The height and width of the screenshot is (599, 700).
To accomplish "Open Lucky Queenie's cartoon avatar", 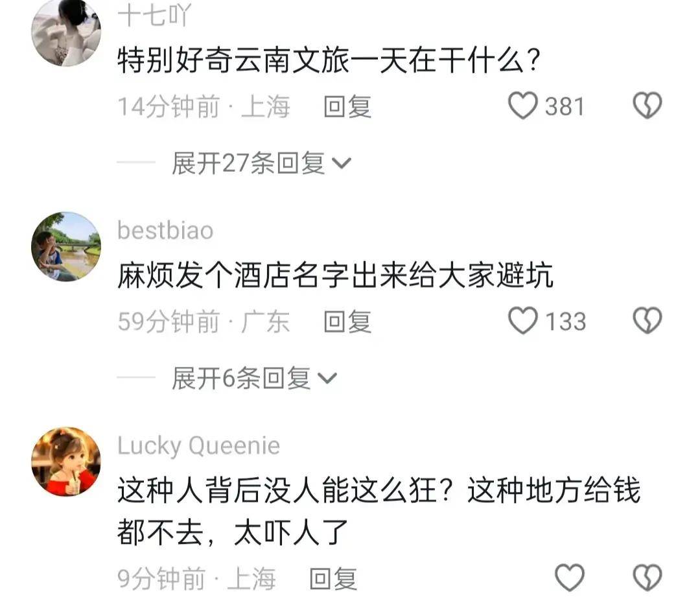I will coord(66,462).
